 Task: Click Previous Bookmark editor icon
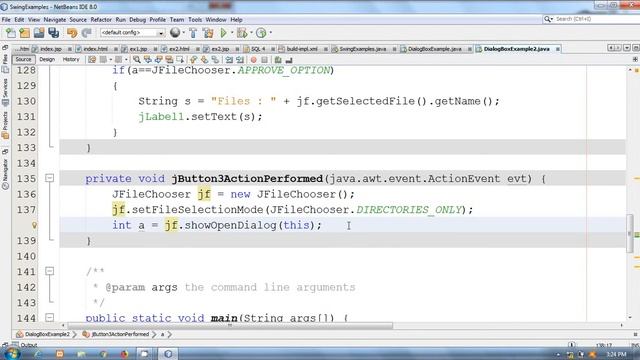point(193,60)
